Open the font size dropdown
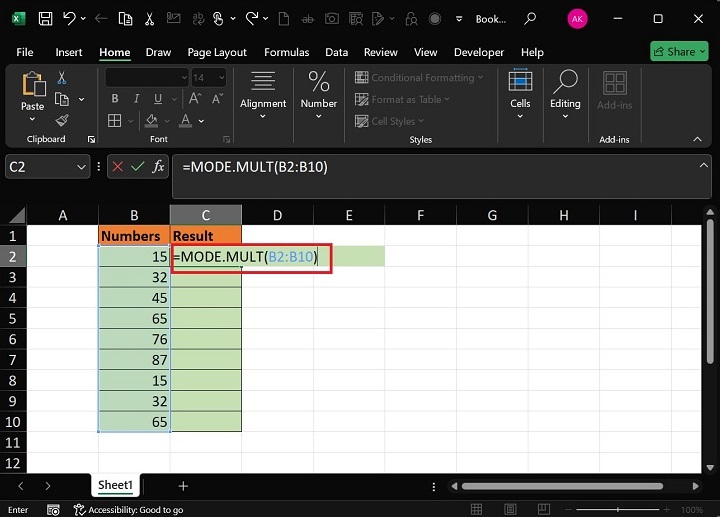 (222, 78)
